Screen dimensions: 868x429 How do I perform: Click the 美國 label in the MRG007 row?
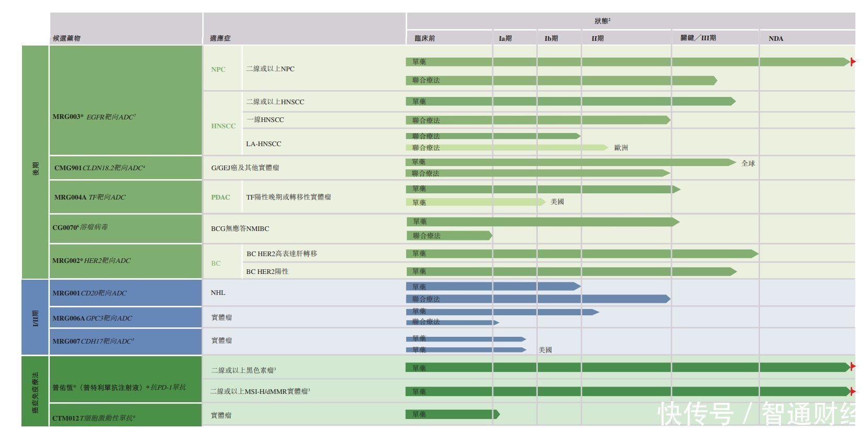(545, 349)
